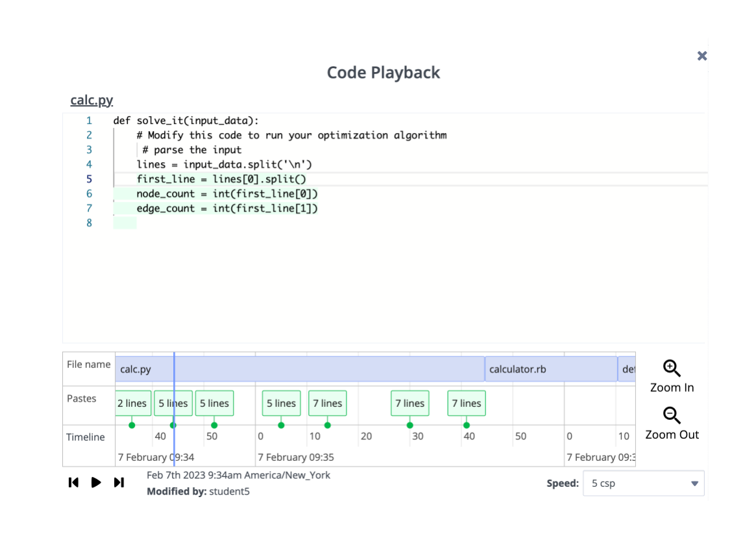Click the 7 lines paste near 40 mark

(x=466, y=403)
